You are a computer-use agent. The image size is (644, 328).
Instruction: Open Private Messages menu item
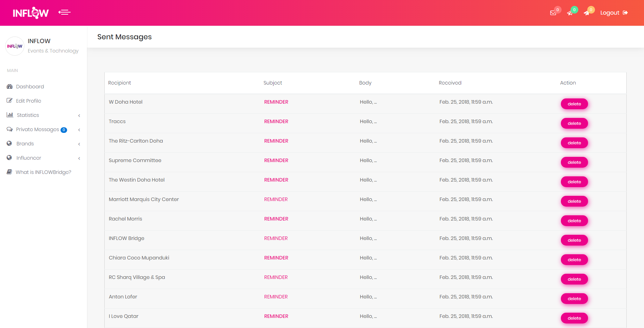coord(38,129)
